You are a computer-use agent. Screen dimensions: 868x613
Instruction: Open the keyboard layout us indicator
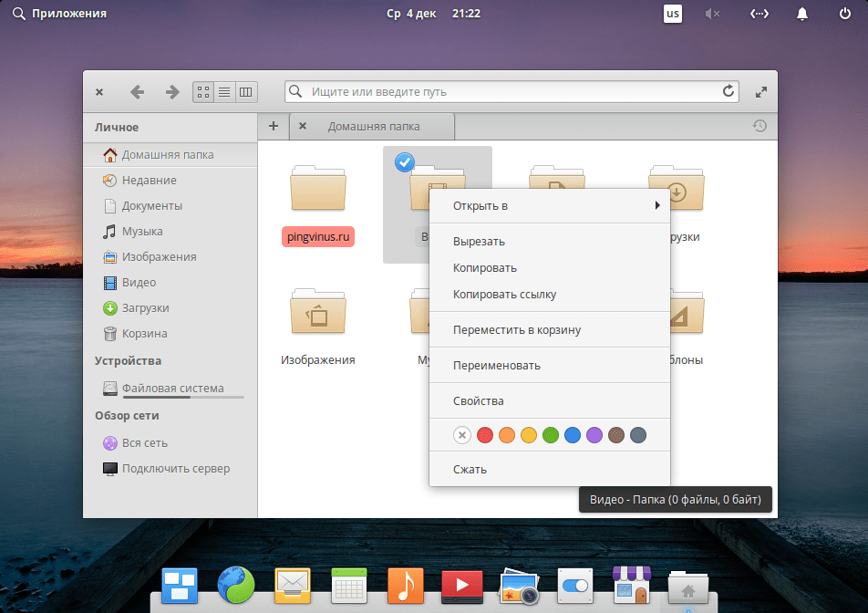click(673, 14)
